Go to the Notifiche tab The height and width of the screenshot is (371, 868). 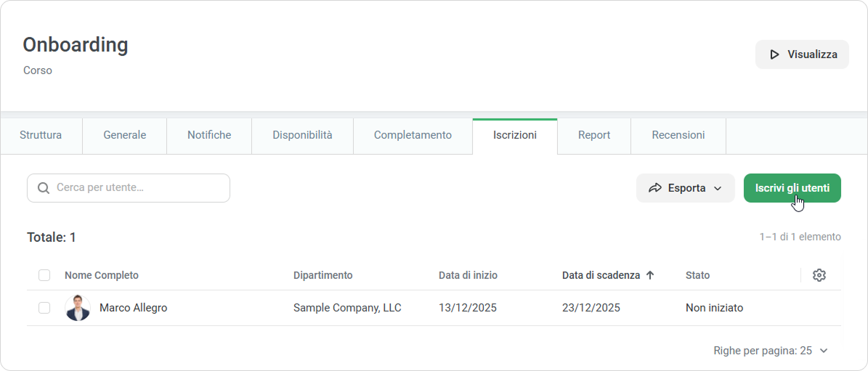click(x=209, y=135)
